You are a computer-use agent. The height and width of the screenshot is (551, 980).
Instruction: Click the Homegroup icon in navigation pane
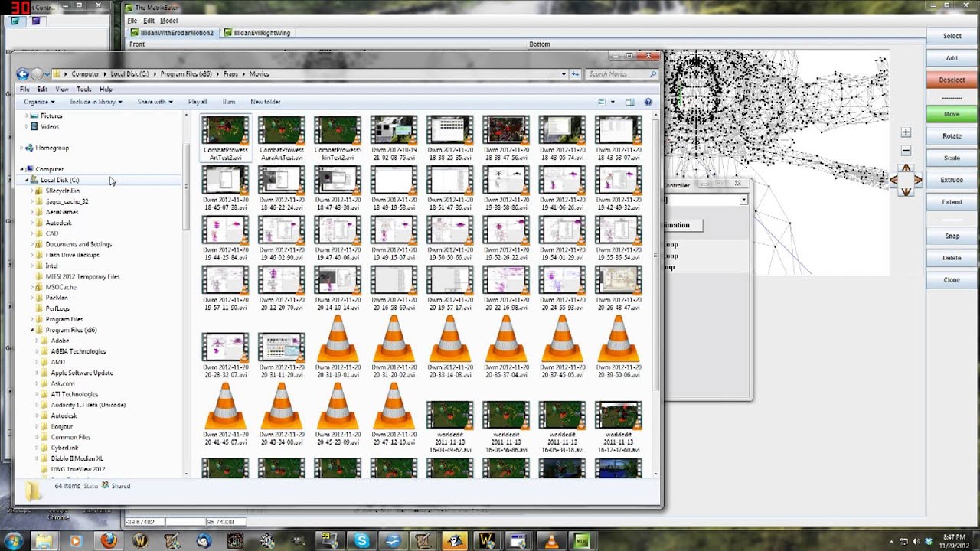tap(29, 148)
